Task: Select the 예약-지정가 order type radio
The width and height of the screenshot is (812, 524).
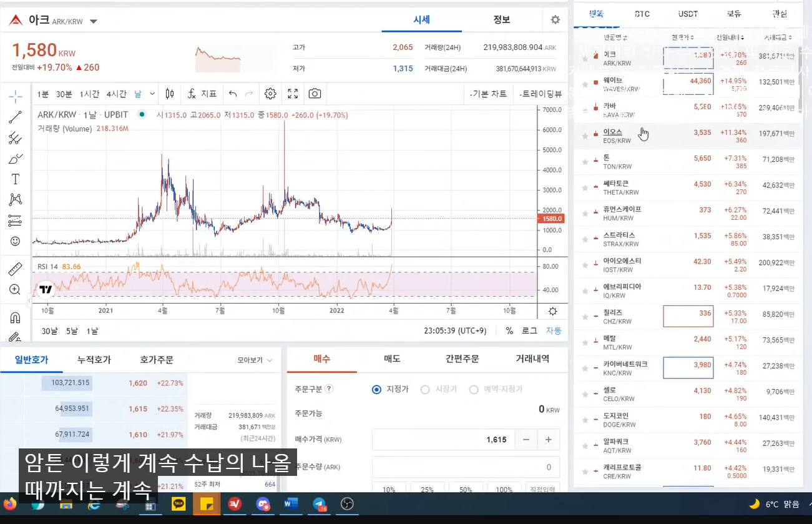Action: 473,389
